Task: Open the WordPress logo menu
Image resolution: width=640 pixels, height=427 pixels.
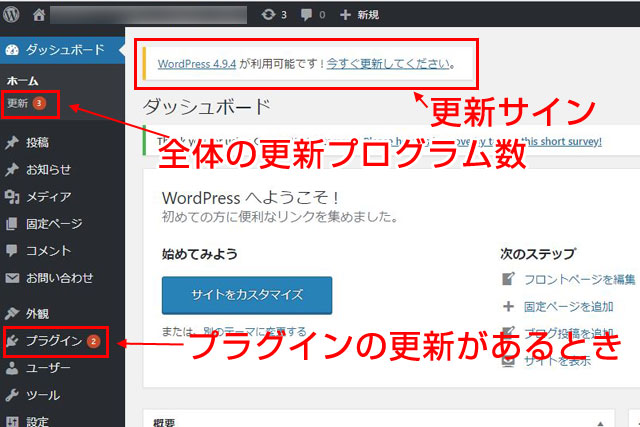Action: pyautogui.click(x=11, y=15)
